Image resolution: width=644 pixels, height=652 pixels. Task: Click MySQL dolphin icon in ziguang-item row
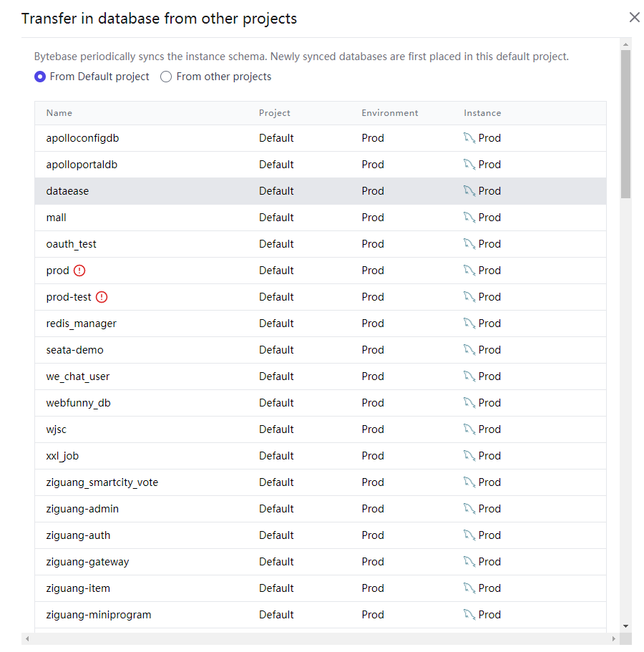pyautogui.click(x=469, y=588)
